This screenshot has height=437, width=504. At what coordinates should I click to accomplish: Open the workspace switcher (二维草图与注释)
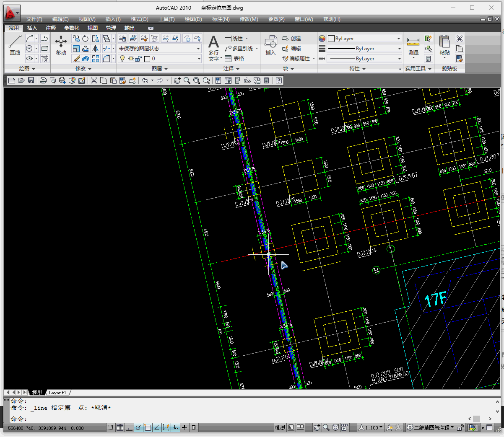click(x=431, y=428)
